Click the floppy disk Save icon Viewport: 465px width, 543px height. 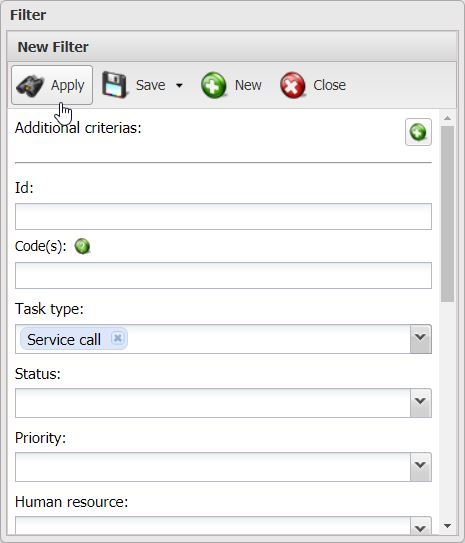click(115, 85)
